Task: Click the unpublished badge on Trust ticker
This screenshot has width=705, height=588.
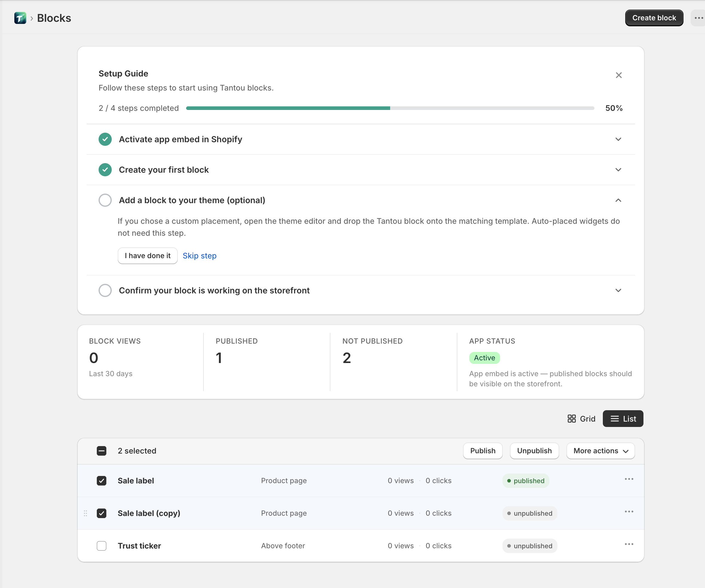Action: pos(530,546)
